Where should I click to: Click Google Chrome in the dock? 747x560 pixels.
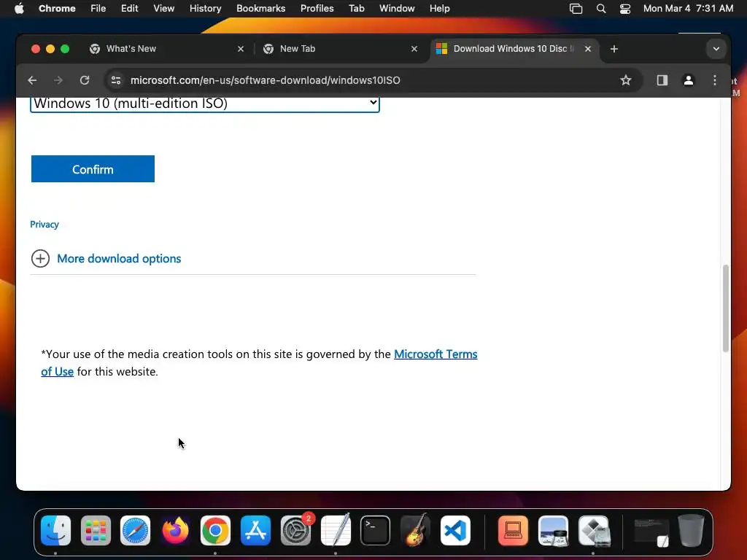[215, 531]
